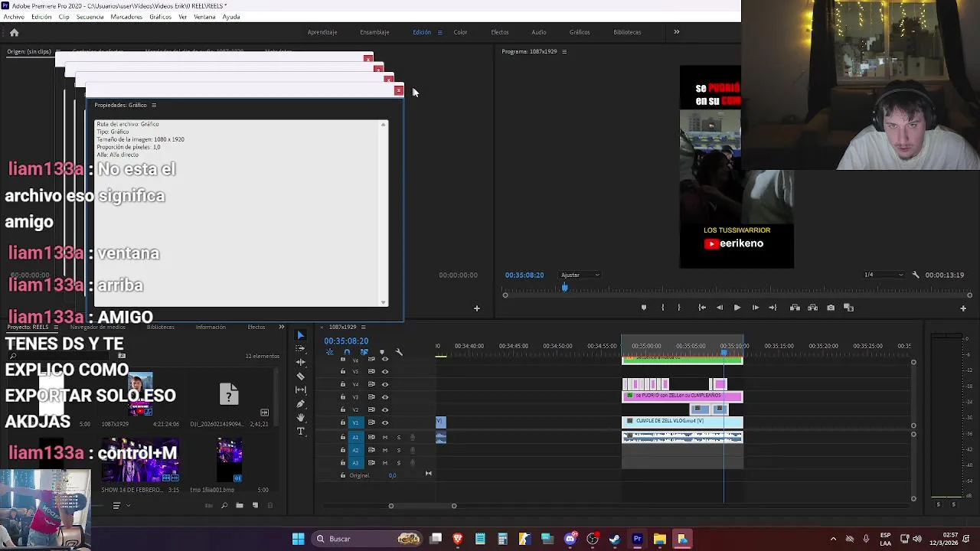Open Premiere Pro taskbar icon

coord(637,539)
